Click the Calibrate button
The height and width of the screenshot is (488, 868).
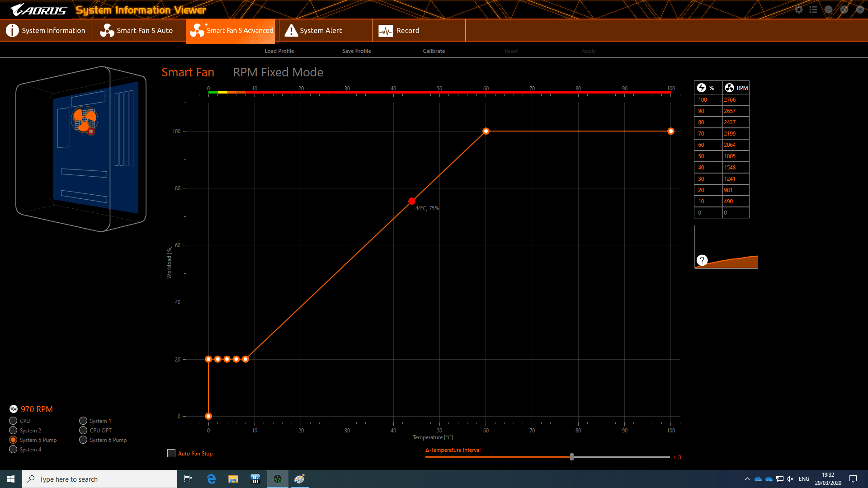[x=434, y=51]
